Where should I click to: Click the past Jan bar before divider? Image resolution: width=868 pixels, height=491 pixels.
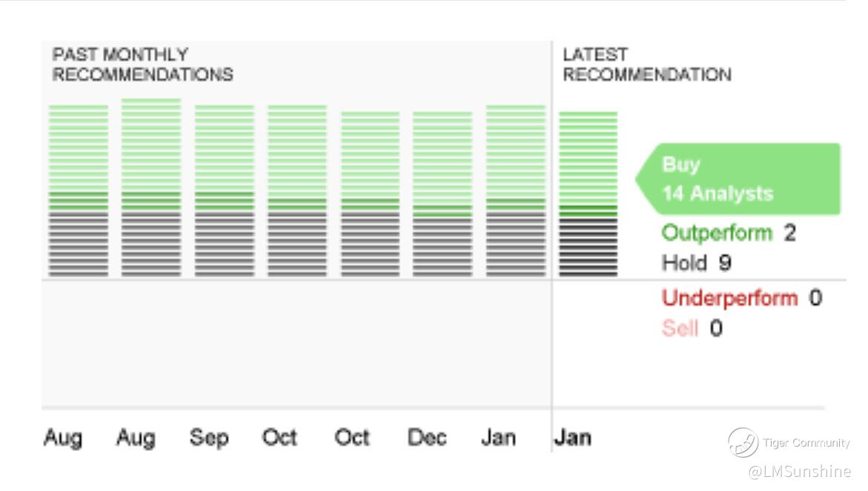point(515,191)
